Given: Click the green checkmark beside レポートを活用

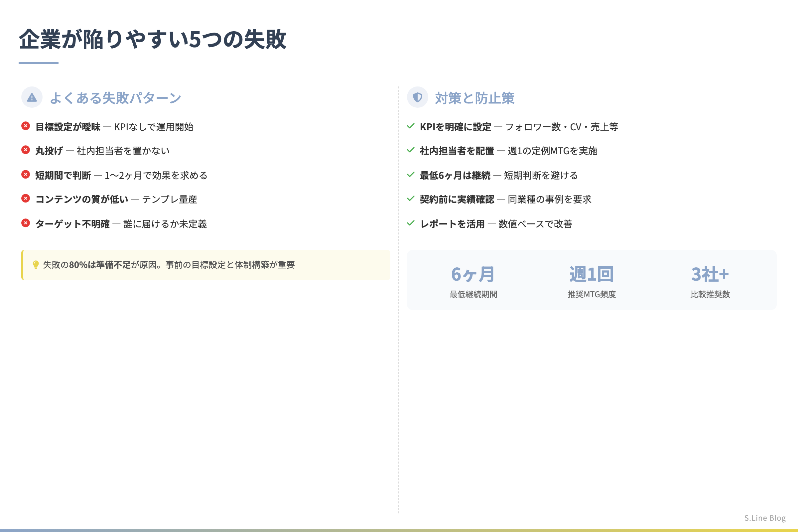Looking at the screenshot, I should tap(411, 223).
